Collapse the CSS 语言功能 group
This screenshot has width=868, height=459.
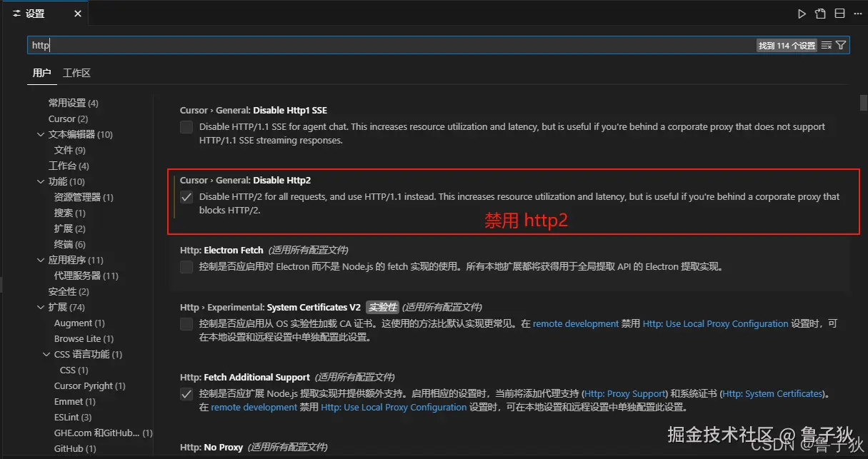[46, 354]
